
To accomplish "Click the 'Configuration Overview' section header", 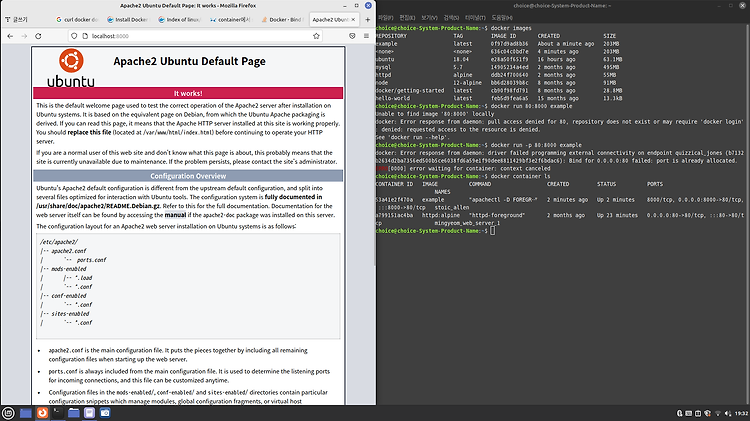I will 188,176.
